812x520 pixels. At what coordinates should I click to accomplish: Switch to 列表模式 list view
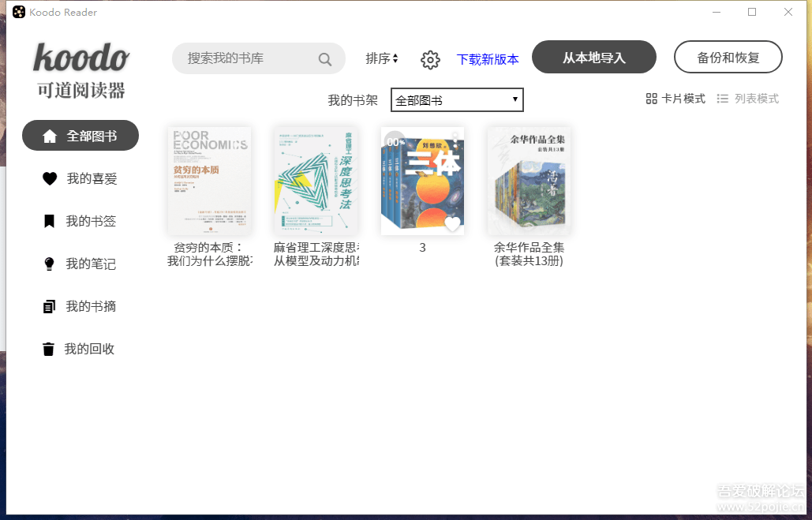point(747,99)
